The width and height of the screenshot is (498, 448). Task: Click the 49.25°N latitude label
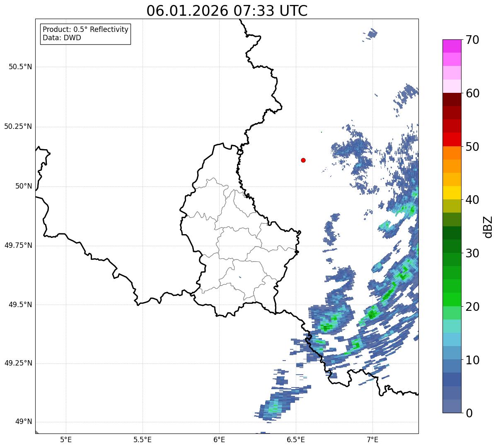point(18,363)
